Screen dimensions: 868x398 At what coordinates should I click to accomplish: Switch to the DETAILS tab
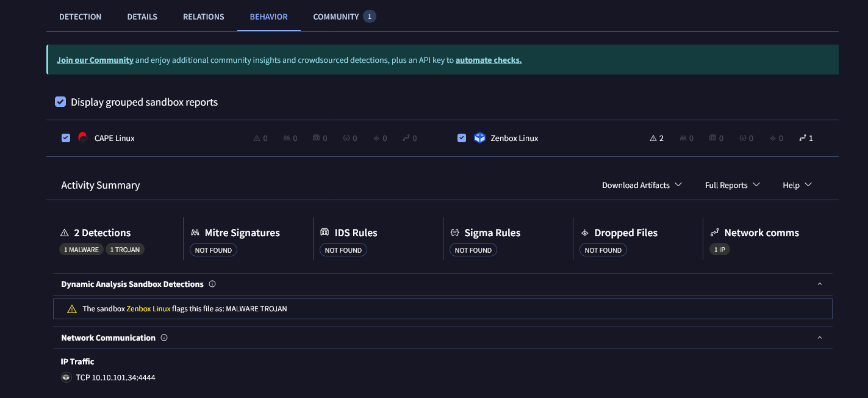click(x=142, y=16)
